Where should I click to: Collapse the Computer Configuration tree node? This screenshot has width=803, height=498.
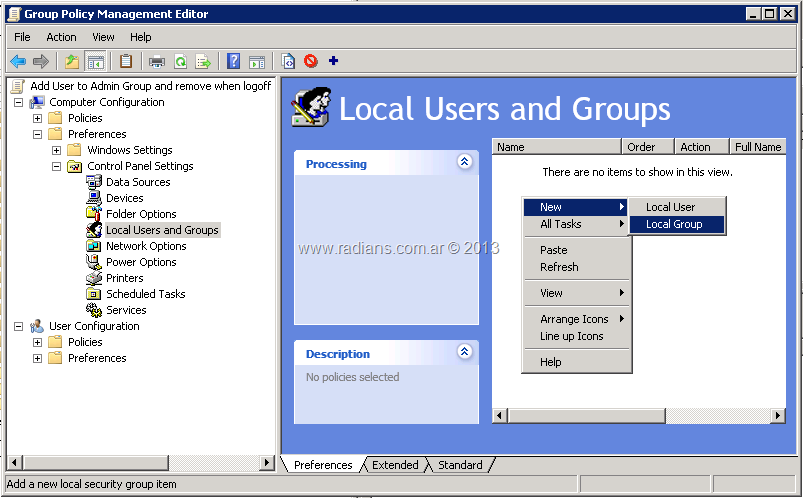tap(18, 102)
